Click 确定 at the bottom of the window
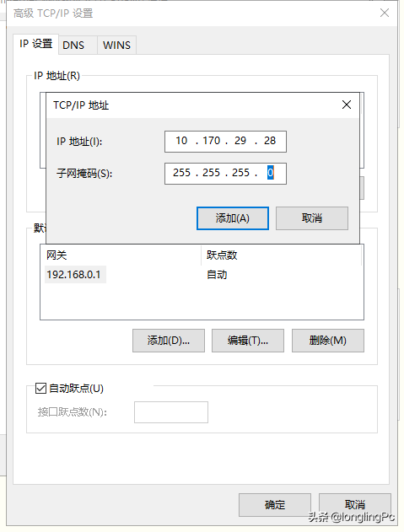This screenshot has height=532, width=404. tap(275, 505)
